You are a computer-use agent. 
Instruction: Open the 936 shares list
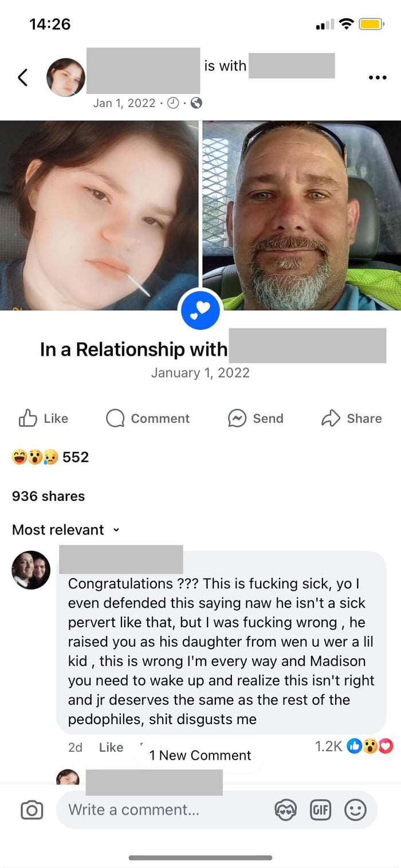48,496
